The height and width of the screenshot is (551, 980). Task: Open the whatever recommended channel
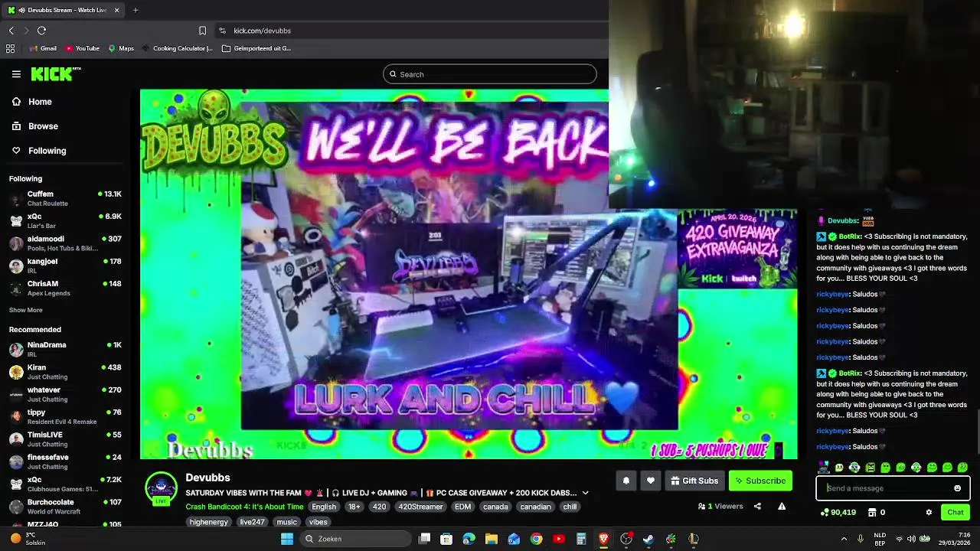coord(65,394)
